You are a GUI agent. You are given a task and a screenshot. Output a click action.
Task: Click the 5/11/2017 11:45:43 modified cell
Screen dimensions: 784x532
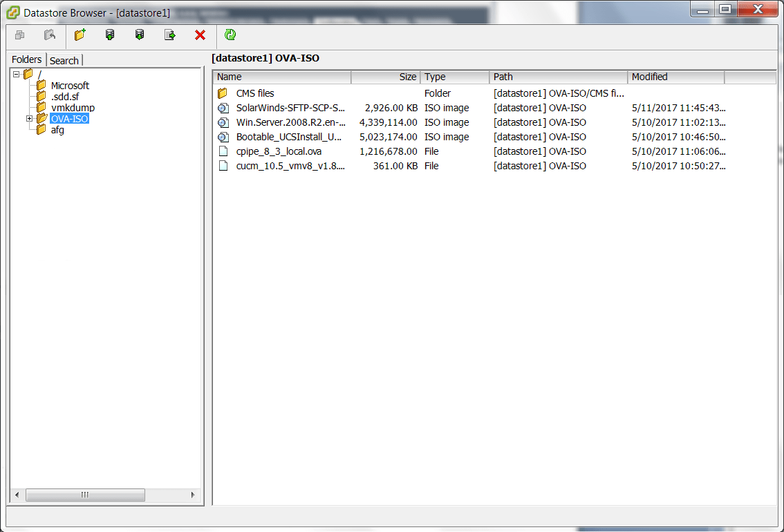(x=678, y=108)
